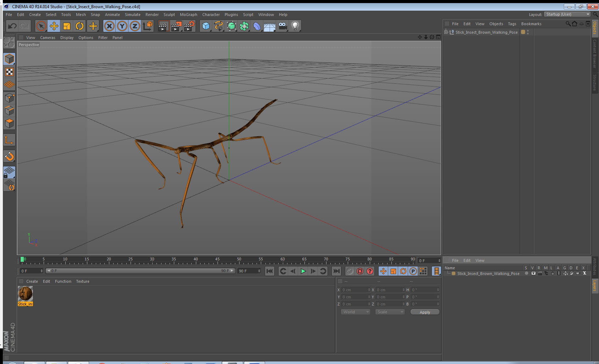Expand Stick_Insect_Brown_Walking_Pose object tree

(446, 32)
